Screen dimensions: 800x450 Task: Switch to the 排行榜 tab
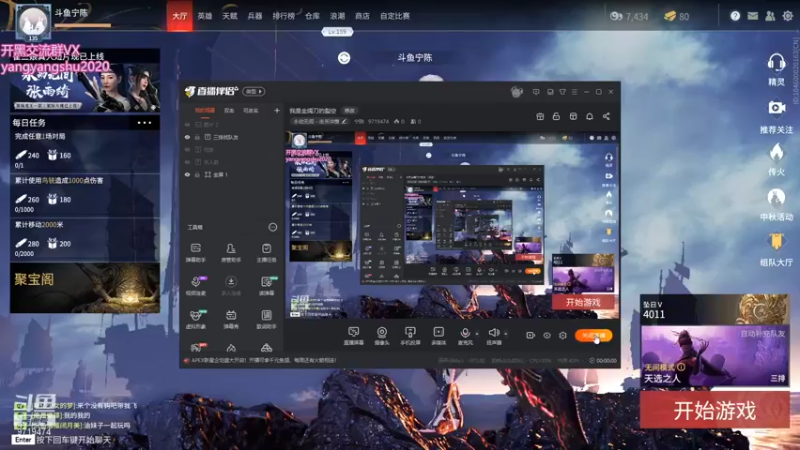tap(284, 16)
